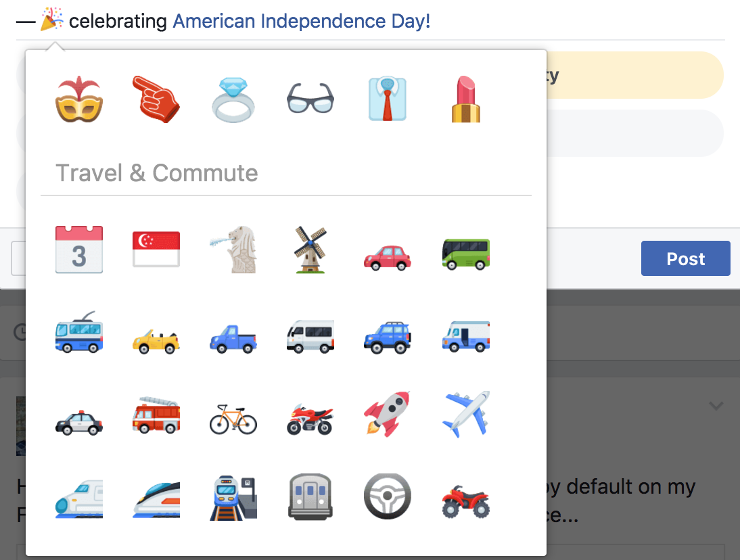Pick the lipstick emoji
The height and width of the screenshot is (560, 740).
coord(465,98)
